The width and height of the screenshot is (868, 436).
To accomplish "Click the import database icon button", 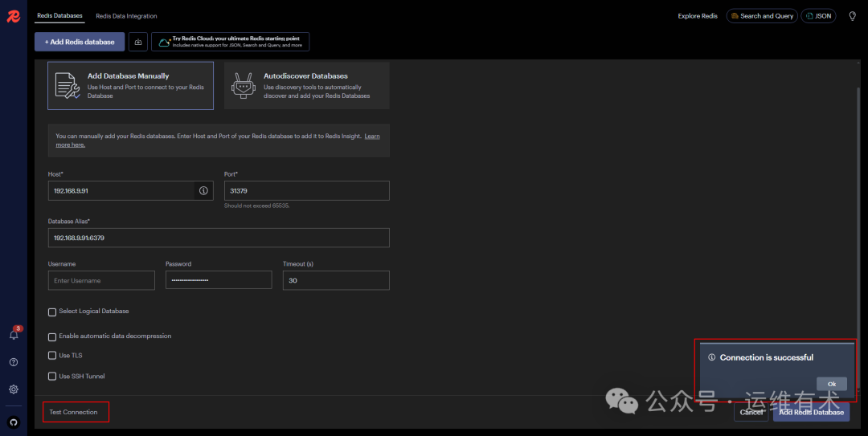I will [x=138, y=42].
